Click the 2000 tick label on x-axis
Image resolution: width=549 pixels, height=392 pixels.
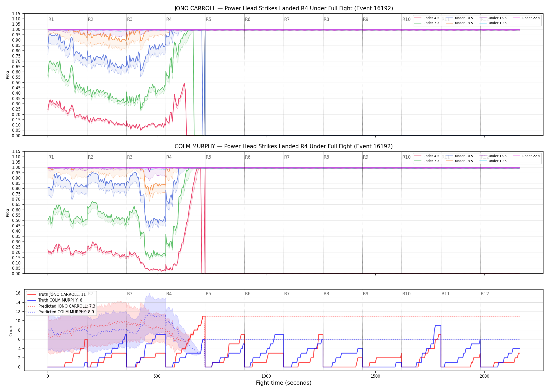pyautogui.click(x=484, y=376)
